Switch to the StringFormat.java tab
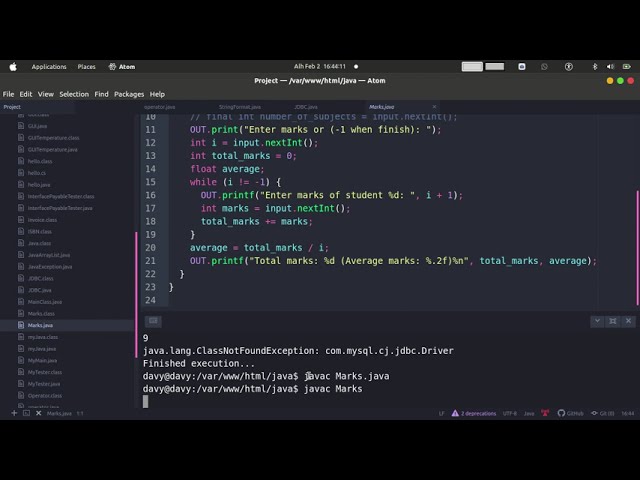 click(x=240, y=107)
